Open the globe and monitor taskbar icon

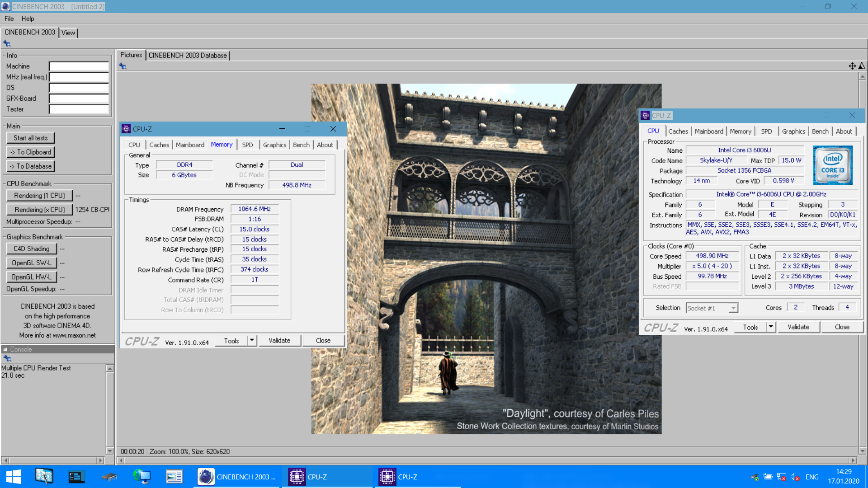[142, 477]
